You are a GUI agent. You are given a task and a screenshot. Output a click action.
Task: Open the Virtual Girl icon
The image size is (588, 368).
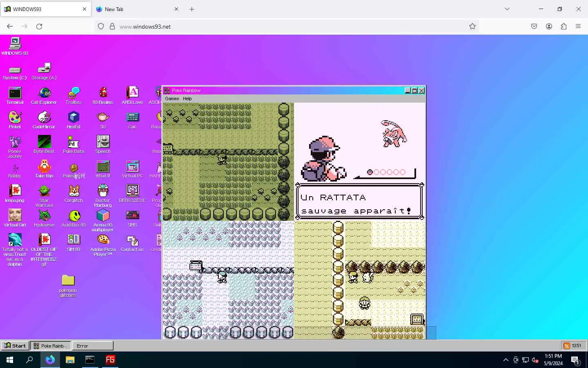pos(15,219)
